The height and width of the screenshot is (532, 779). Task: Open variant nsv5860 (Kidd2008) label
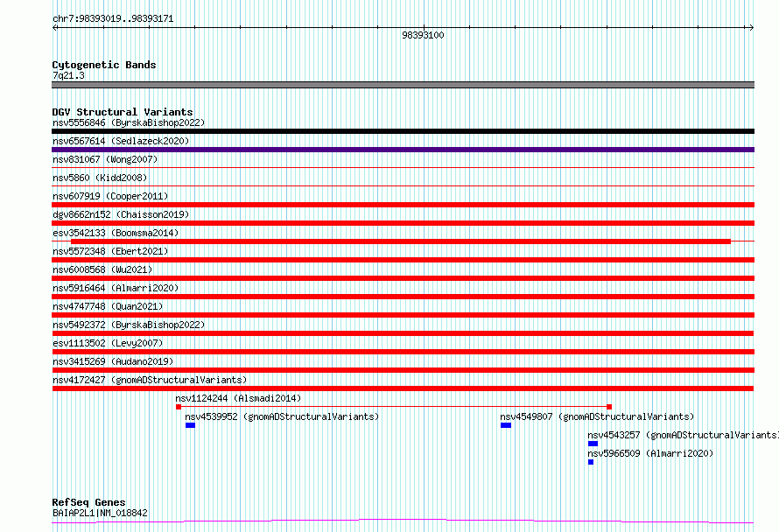(100, 178)
